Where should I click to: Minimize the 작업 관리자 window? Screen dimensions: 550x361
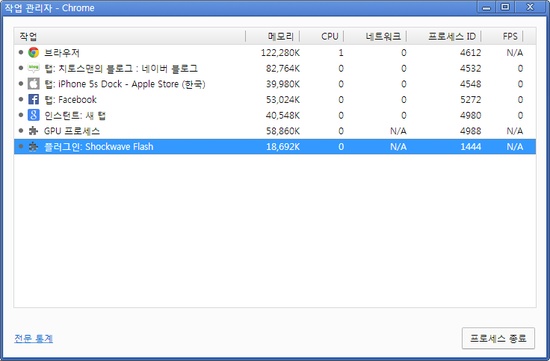[486, 7]
